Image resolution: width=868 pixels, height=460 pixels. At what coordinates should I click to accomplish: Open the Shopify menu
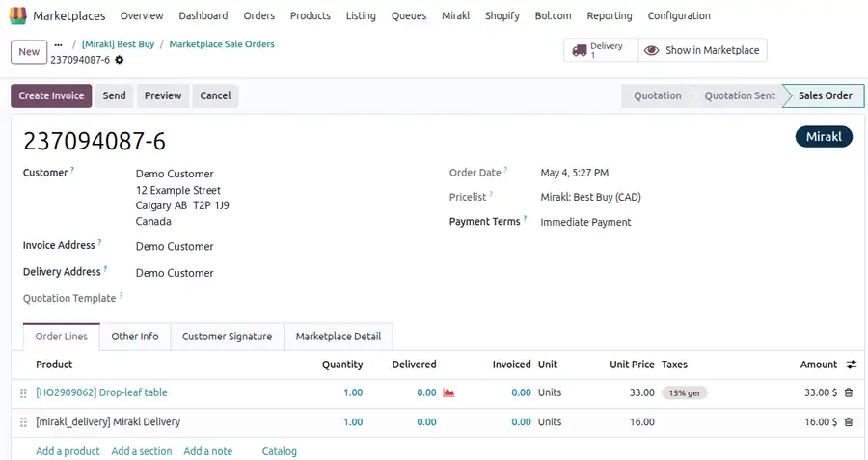pyautogui.click(x=502, y=15)
